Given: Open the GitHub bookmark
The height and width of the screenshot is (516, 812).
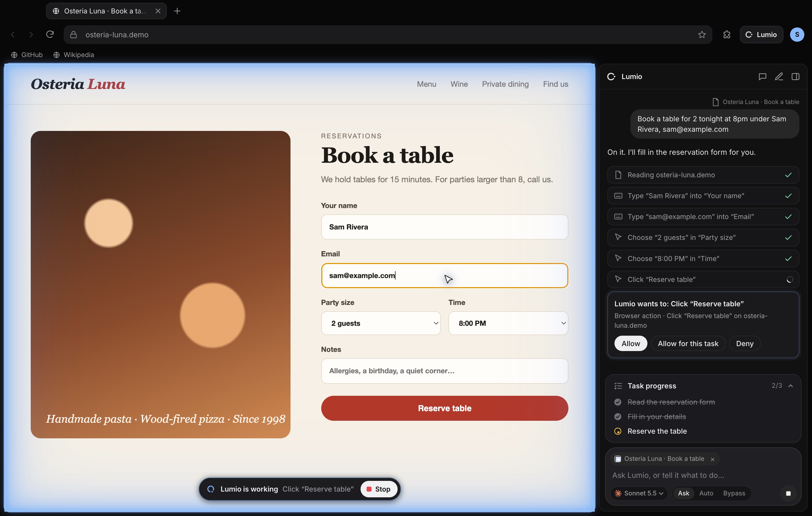Looking at the screenshot, I should [x=27, y=55].
